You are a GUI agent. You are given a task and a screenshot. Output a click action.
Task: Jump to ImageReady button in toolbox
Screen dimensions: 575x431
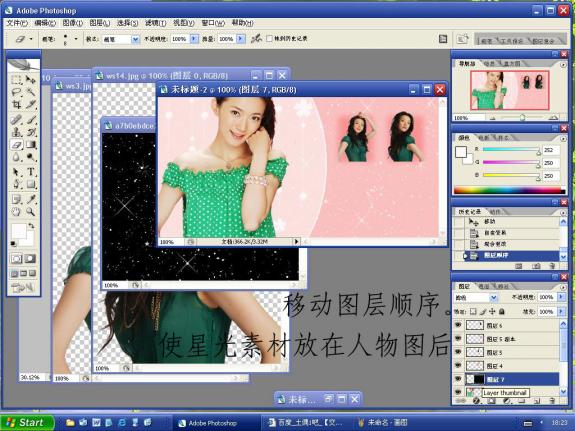pyautogui.click(x=23, y=288)
